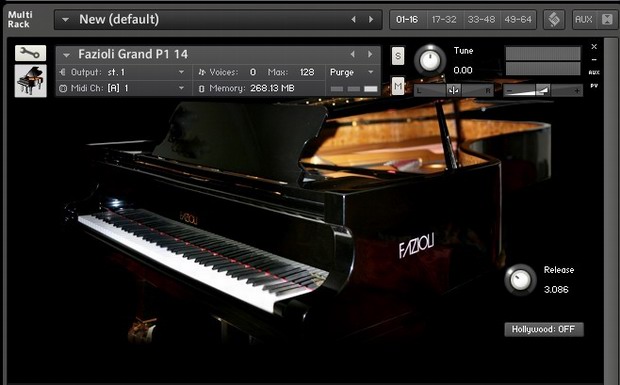Click the grand piano instrument thumbnail
The image size is (620, 385).
tap(30, 81)
